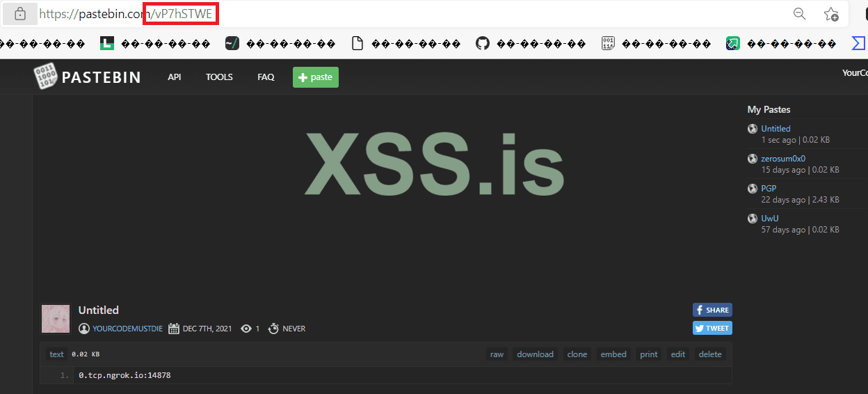
Task: Open the green L bookmark icon
Action: point(107,44)
